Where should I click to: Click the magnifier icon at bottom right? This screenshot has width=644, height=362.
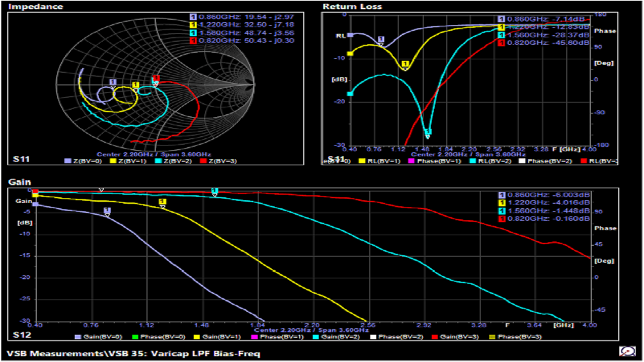(627, 351)
